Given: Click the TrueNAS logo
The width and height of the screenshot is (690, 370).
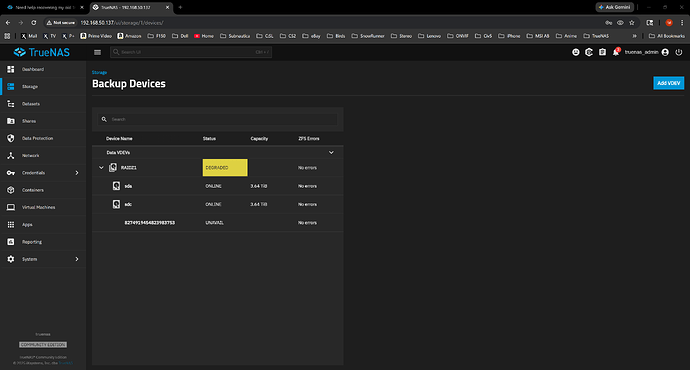Looking at the screenshot, I should 42,52.
